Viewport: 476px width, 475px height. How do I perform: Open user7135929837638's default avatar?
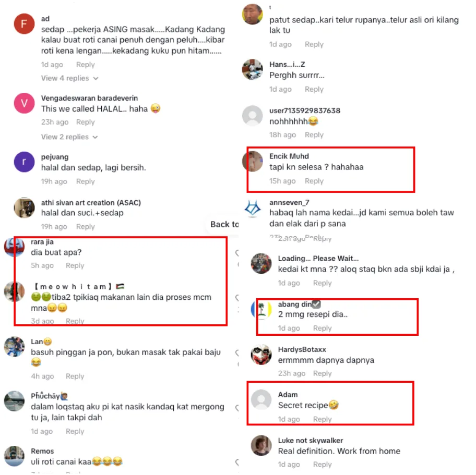pyautogui.click(x=252, y=116)
